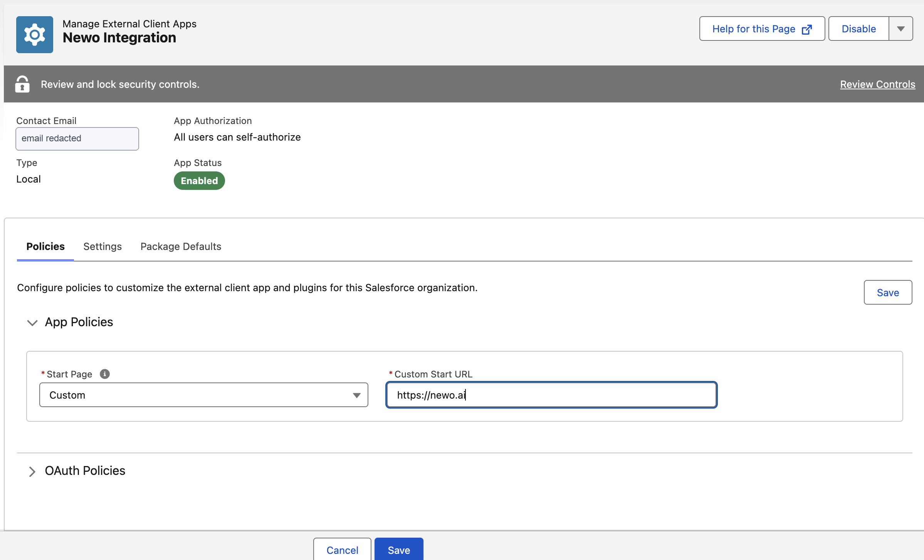Click the 'Review and lock security controls.' message
This screenshot has height=560, width=924.
pyautogui.click(x=120, y=84)
